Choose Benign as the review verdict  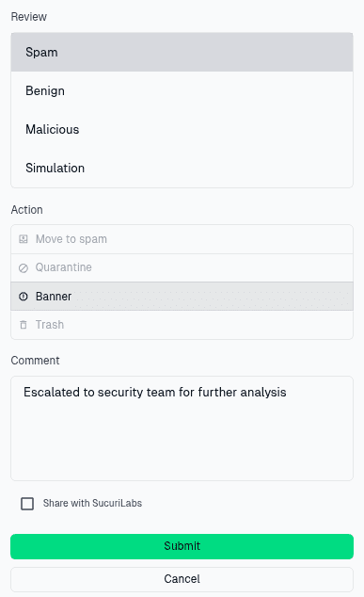click(x=182, y=91)
